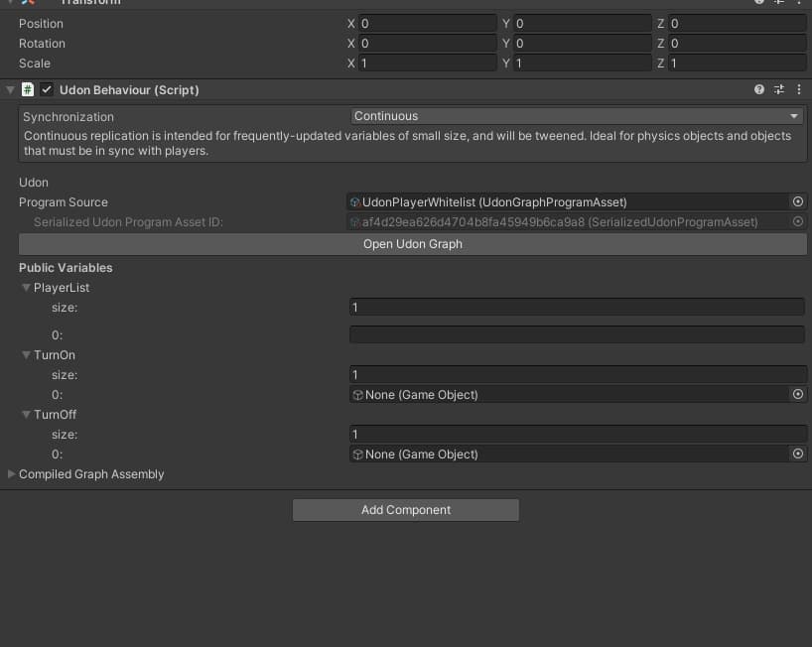
Task: Click the Scale X input field
Action: point(428,64)
